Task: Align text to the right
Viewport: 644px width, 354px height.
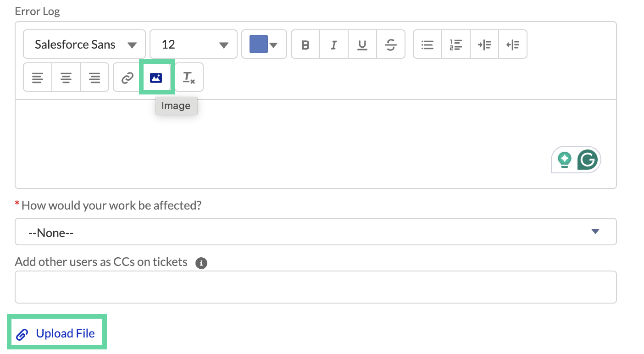Action: [x=94, y=77]
